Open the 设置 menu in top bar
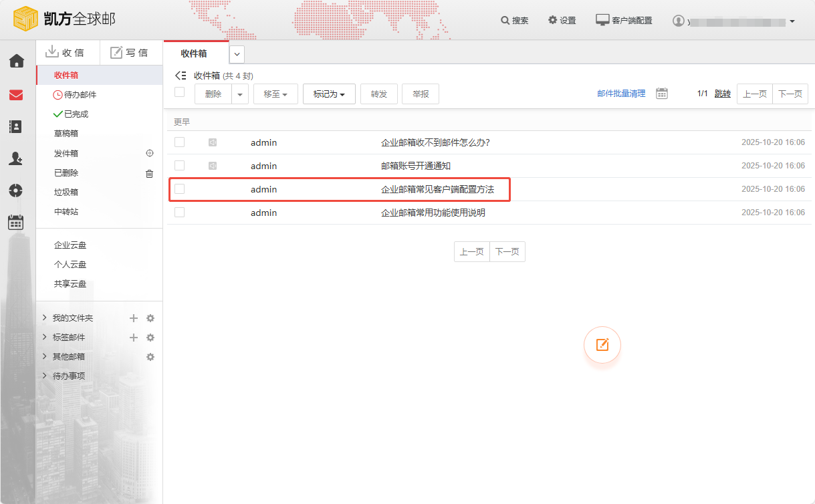Viewport: 815px width, 504px height. tap(562, 19)
